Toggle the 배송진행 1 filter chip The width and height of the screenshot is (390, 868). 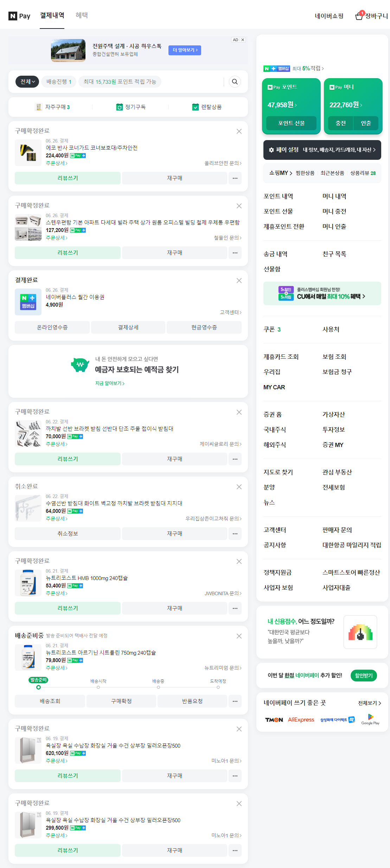(59, 82)
